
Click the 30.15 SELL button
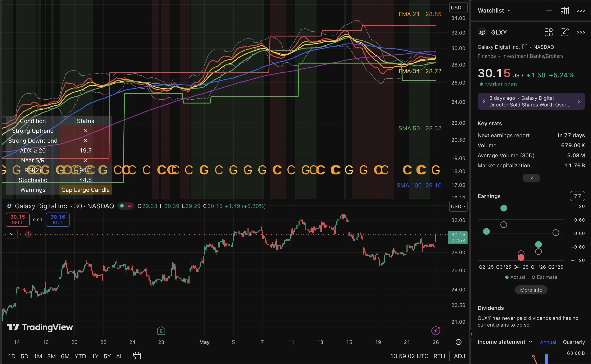click(x=18, y=220)
